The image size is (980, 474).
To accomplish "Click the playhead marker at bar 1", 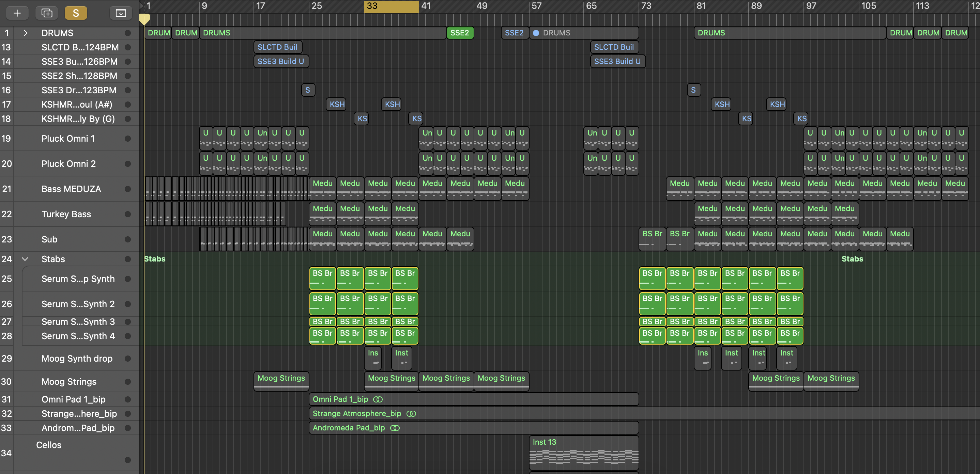I will coord(144,19).
